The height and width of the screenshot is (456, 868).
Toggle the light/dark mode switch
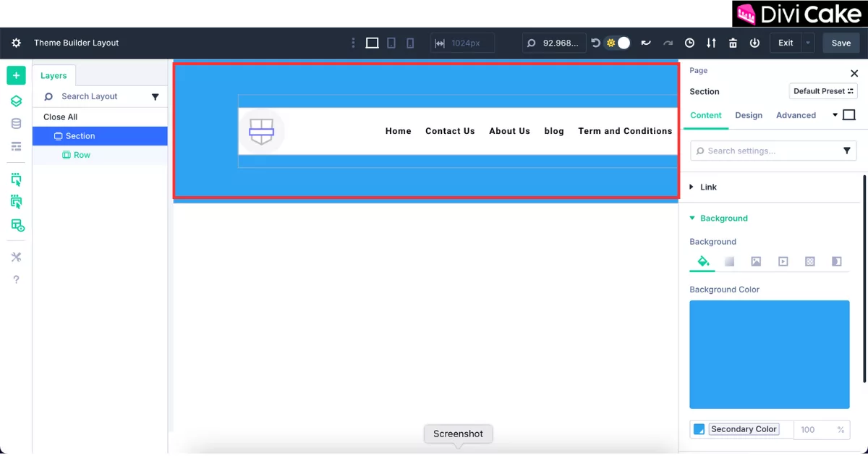[x=618, y=43]
